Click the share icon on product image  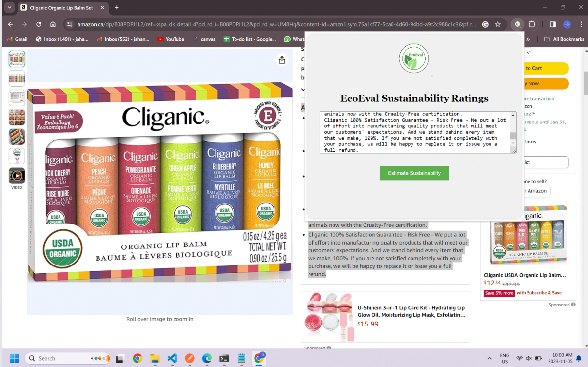[282, 60]
